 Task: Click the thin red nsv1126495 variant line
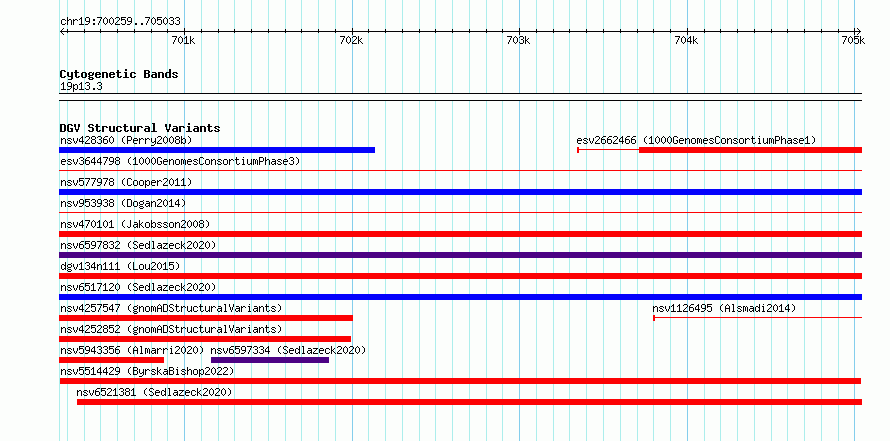758,318
